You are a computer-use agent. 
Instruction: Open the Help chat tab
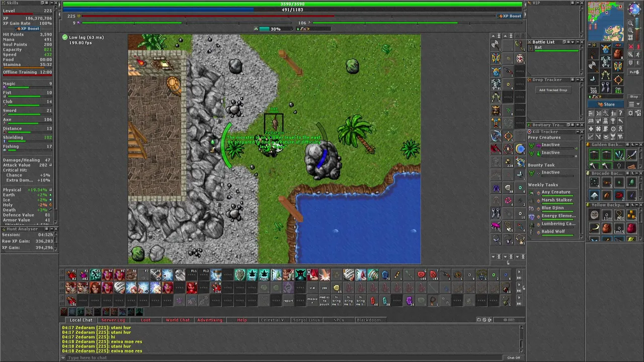pos(242,320)
